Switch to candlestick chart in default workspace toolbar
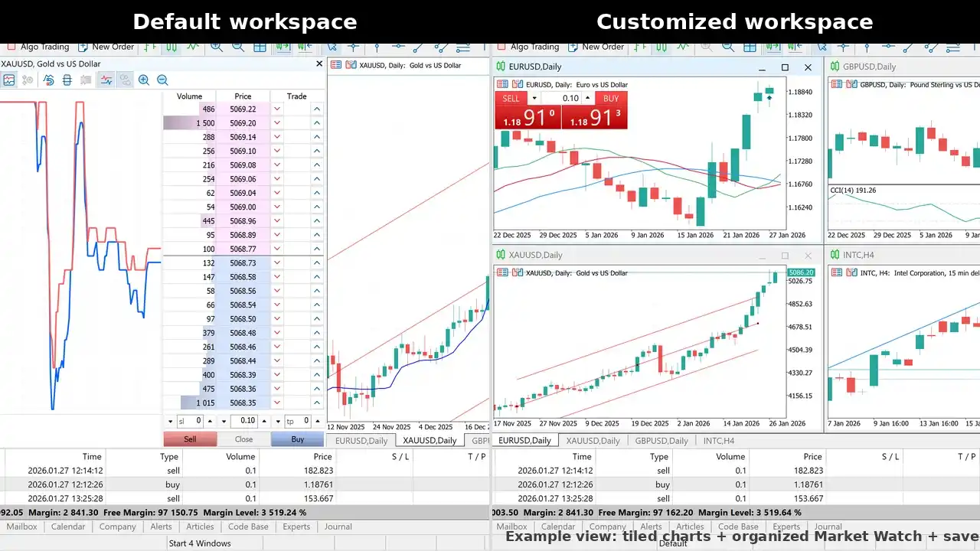The height and width of the screenshot is (551, 980). tap(171, 47)
